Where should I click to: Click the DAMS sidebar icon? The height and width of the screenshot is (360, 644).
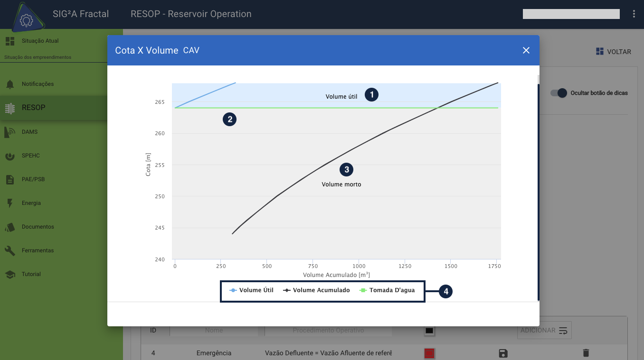pos(10,132)
